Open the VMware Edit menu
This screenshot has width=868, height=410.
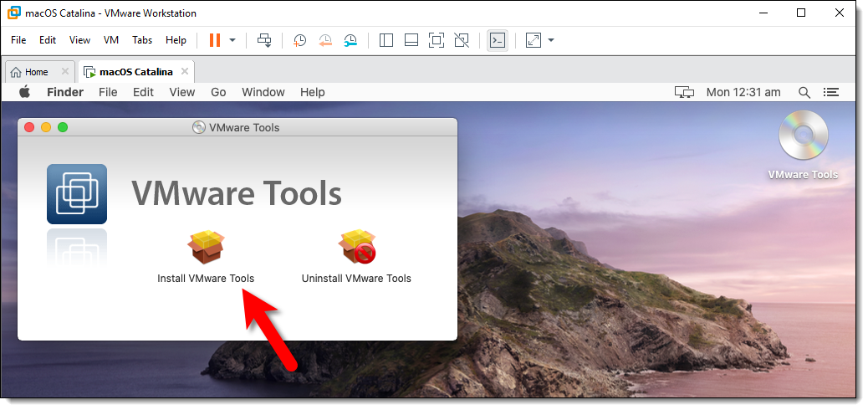coord(48,40)
